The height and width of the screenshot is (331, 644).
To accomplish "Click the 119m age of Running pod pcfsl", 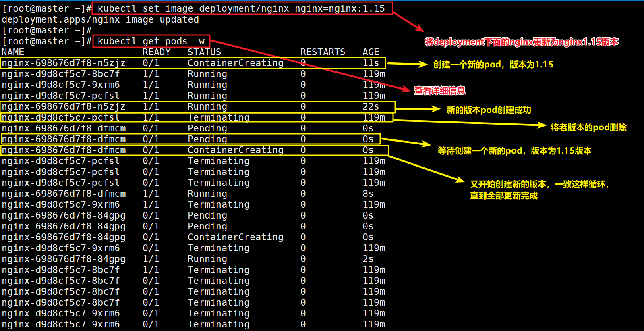I will coord(374,96).
